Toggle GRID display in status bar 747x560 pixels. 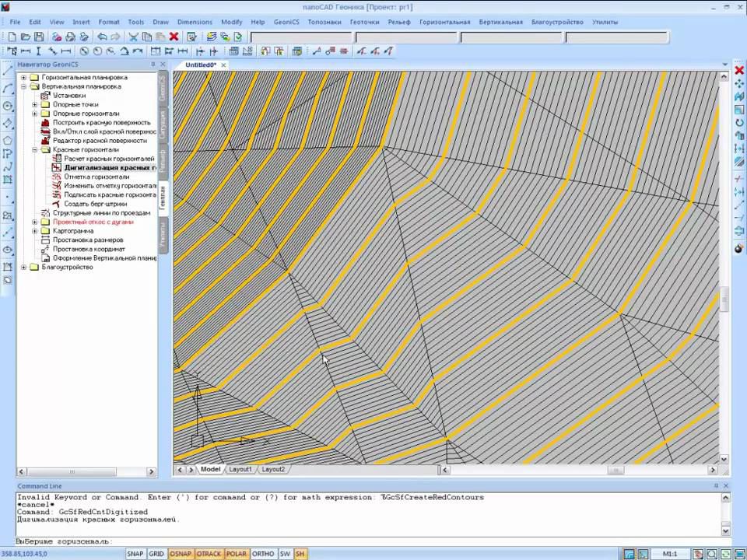pyautogui.click(x=156, y=554)
